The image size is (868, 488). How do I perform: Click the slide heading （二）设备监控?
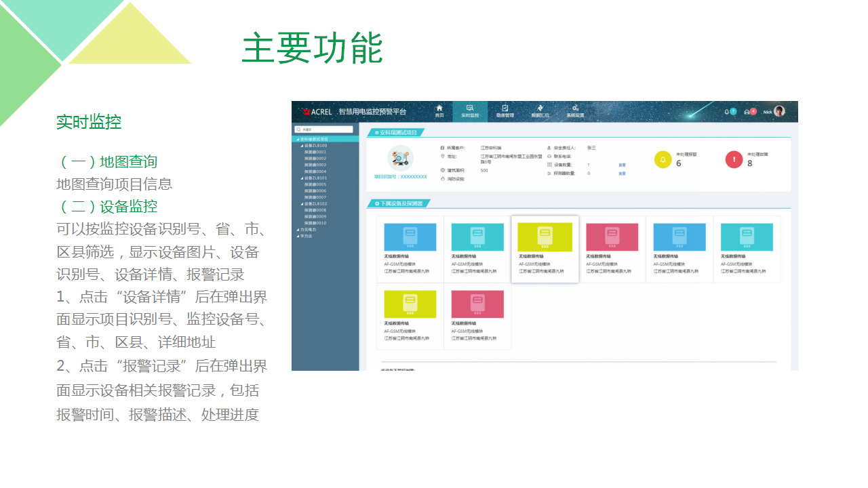(x=107, y=206)
